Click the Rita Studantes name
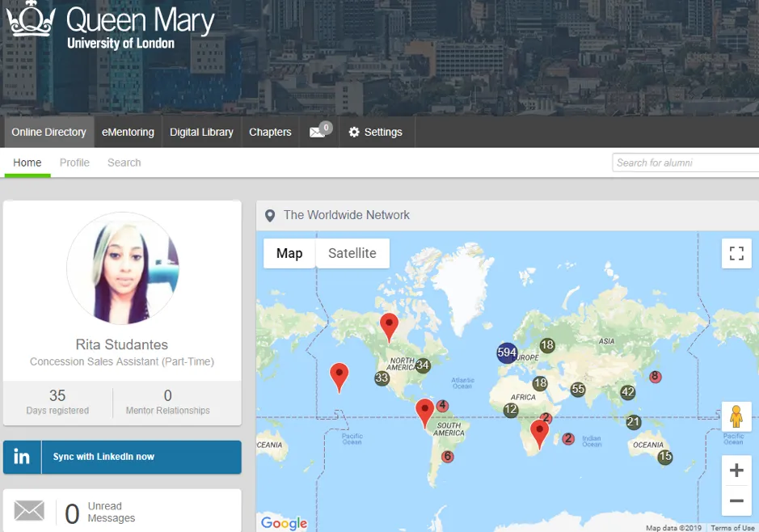The image size is (759, 532). coord(122,344)
